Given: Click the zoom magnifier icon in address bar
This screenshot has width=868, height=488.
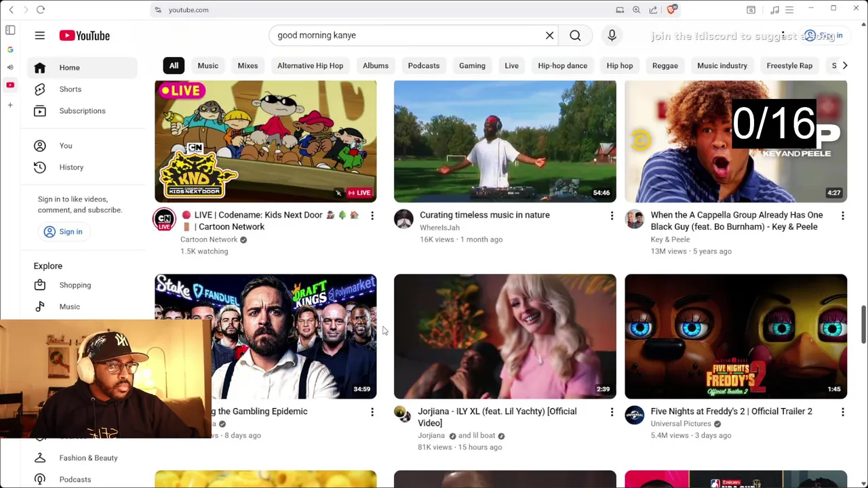Looking at the screenshot, I should point(636,9).
